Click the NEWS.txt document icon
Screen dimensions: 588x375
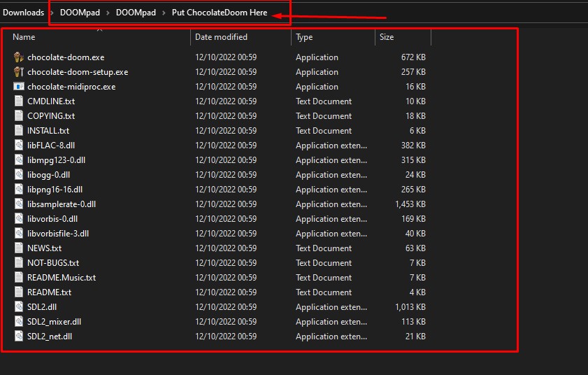tap(18, 248)
